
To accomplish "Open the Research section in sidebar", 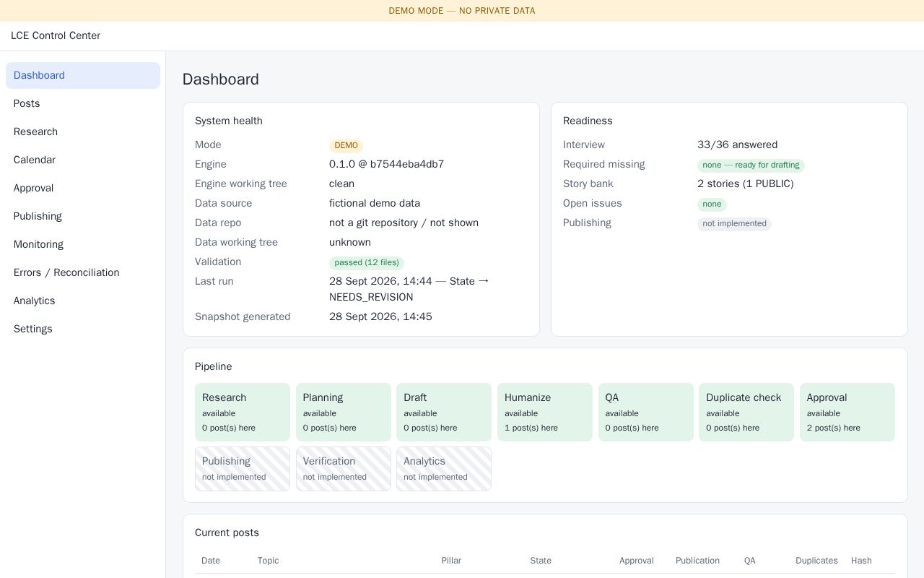I will 83,131.
